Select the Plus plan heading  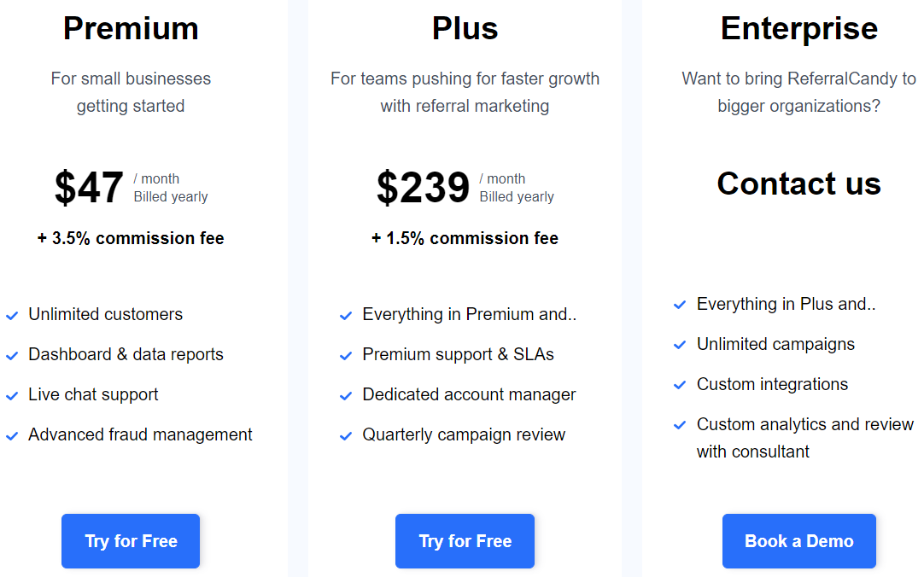point(465,28)
